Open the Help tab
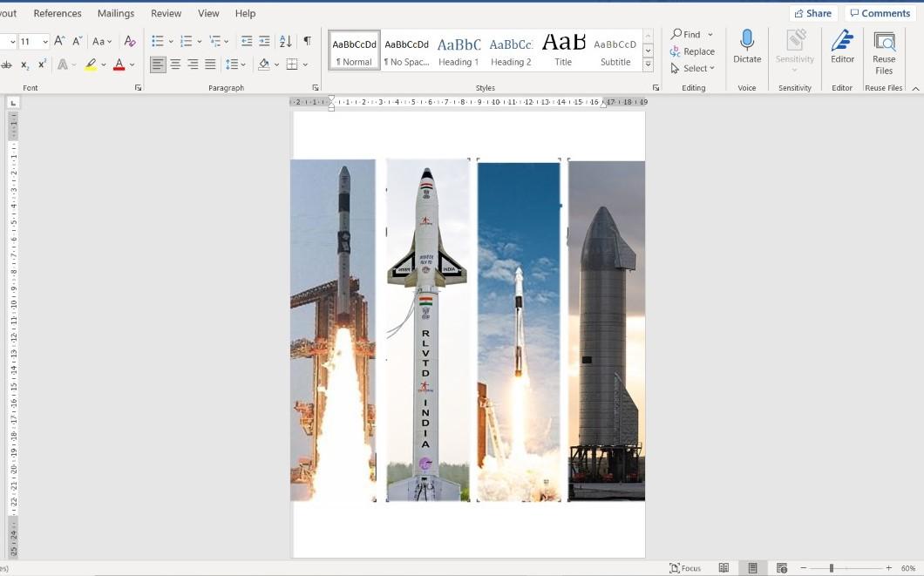Screen dimensions: 924x576 coord(245,13)
